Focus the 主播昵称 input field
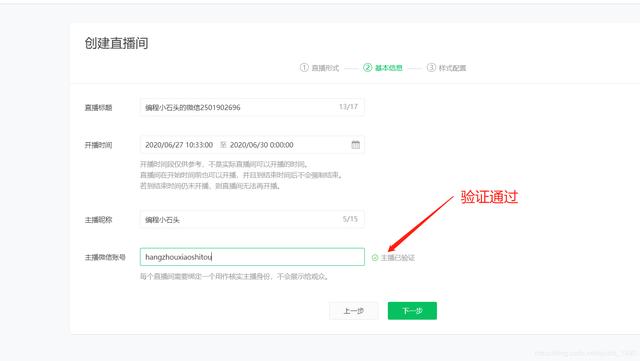640x361 pixels. tap(252, 219)
